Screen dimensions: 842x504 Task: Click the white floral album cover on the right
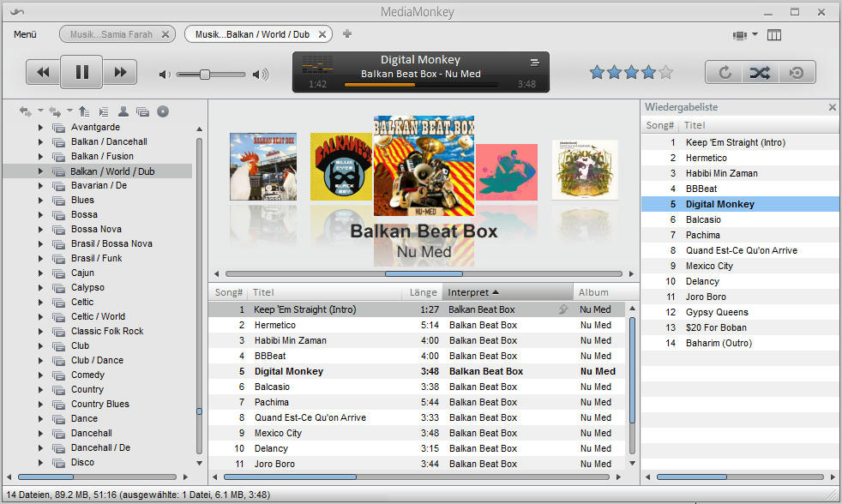pos(585,170)
